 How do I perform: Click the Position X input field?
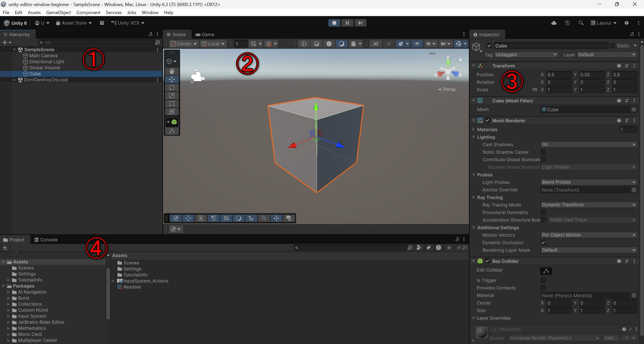558,75
